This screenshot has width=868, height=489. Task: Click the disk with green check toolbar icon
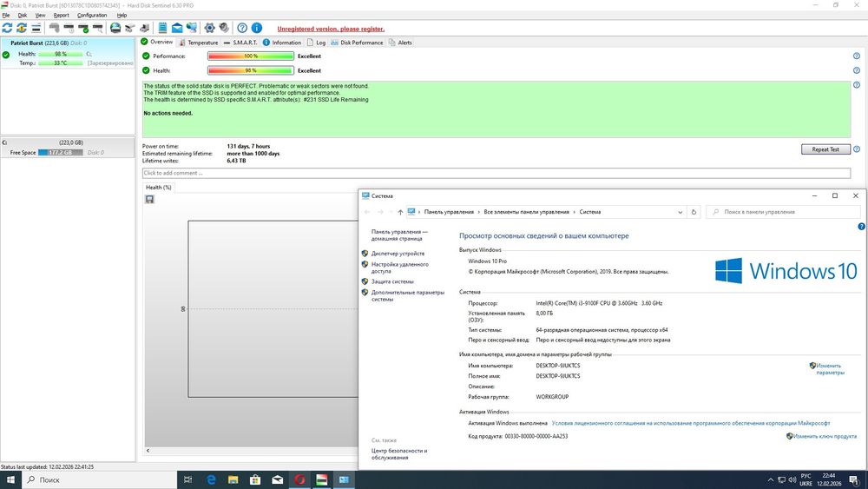pyautogui.click(x=83, y=28)
